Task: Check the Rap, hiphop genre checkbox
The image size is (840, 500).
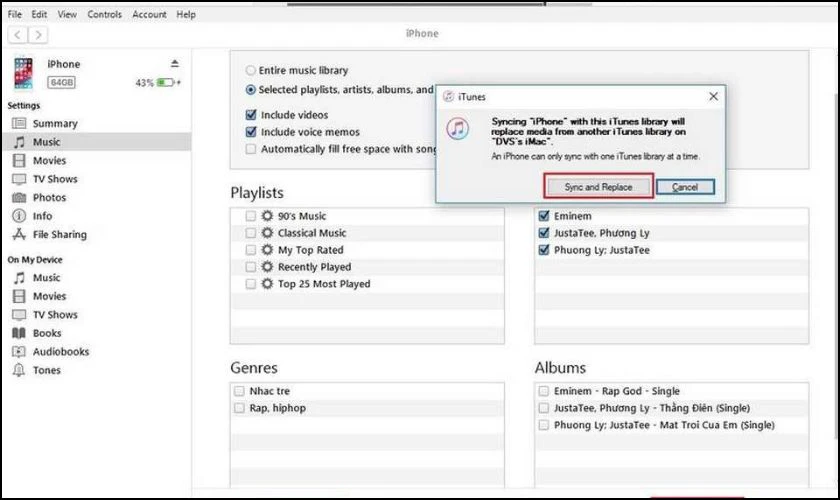Action: point(239,408)
